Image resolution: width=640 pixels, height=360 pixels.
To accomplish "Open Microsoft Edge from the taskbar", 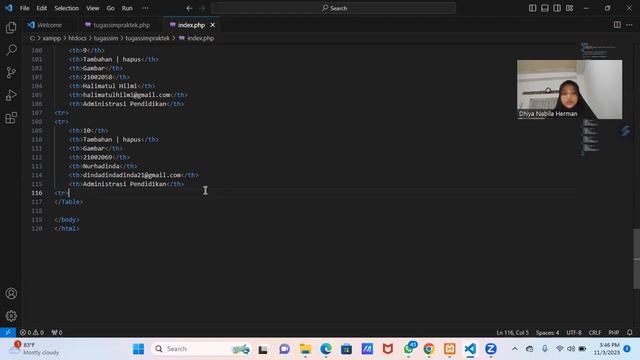I will pos(326,349).
